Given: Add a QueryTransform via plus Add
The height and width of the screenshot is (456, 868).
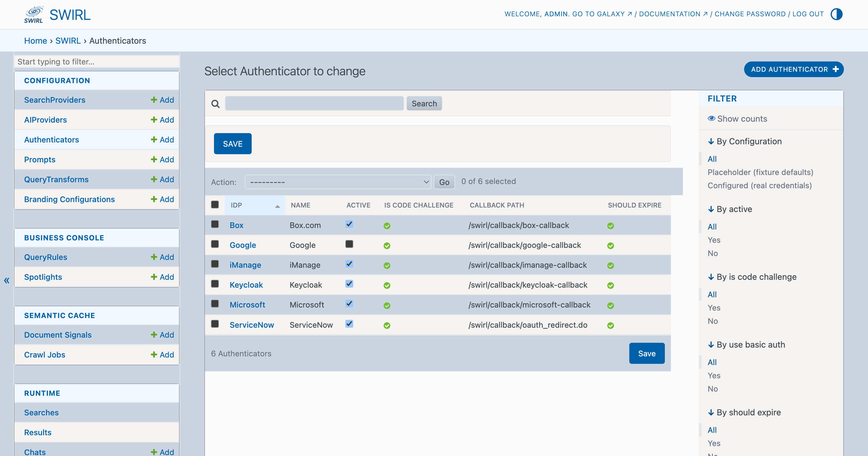Looking at the screenshot, I should (x=162, y=179).
